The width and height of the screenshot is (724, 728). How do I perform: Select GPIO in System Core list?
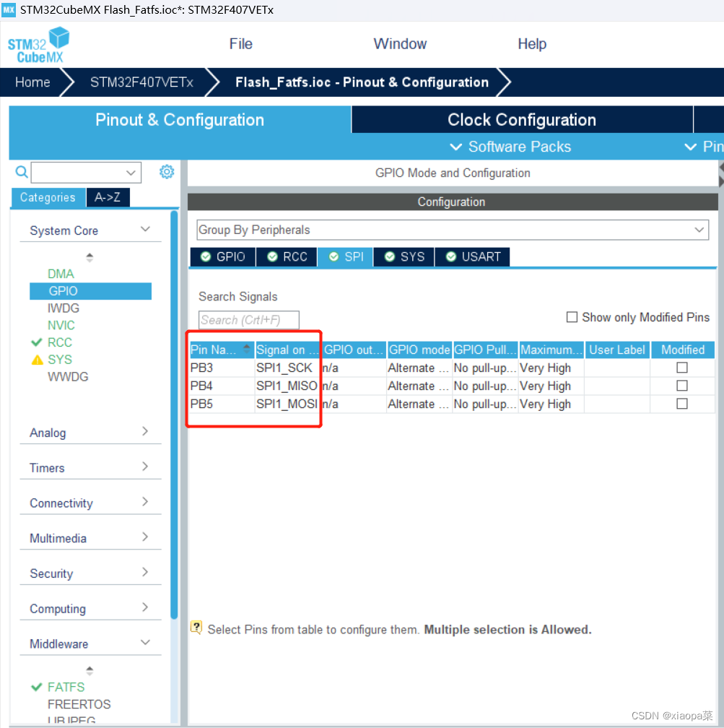(90, 291)
